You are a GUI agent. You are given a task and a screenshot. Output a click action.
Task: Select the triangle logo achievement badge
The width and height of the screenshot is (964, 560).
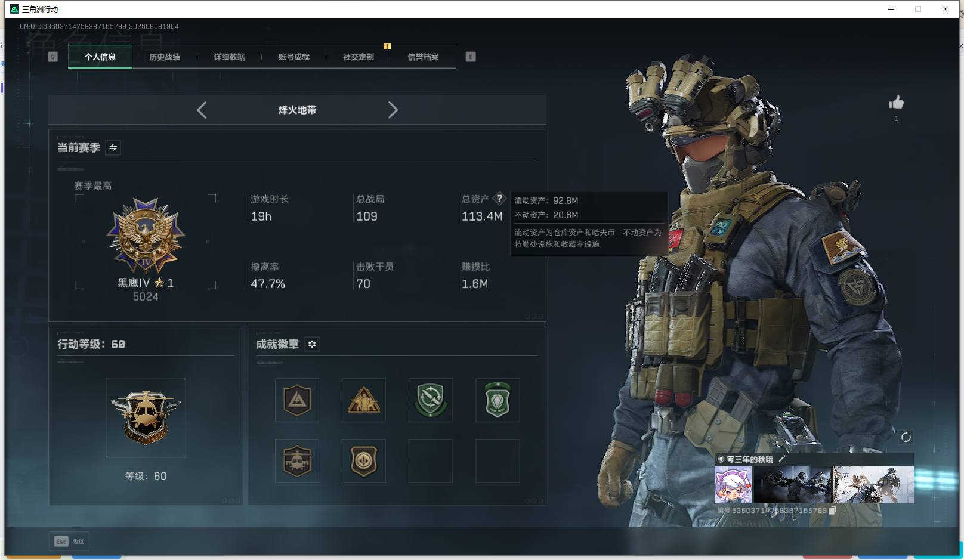[x=297, y=400]
